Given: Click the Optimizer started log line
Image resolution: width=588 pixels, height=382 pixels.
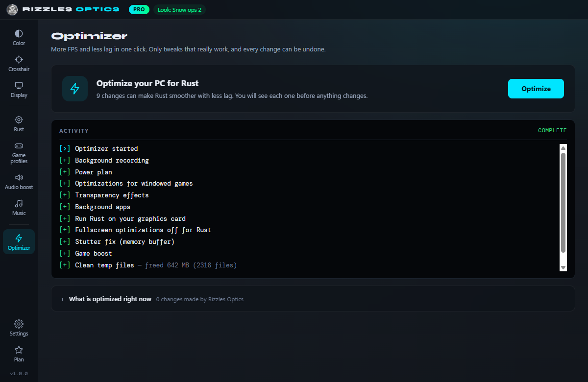Looking at the screenshot, I should 106,148.
